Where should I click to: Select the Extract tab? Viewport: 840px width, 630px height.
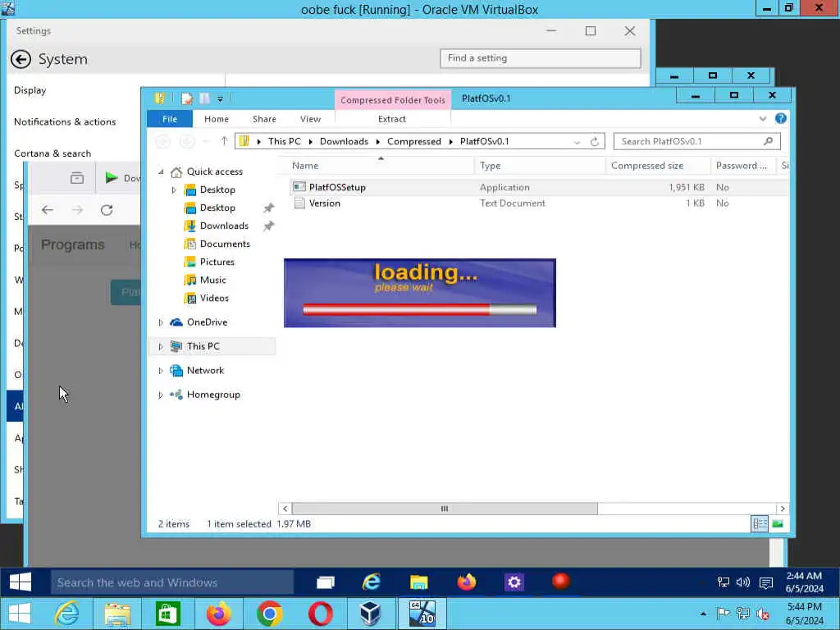391,119
